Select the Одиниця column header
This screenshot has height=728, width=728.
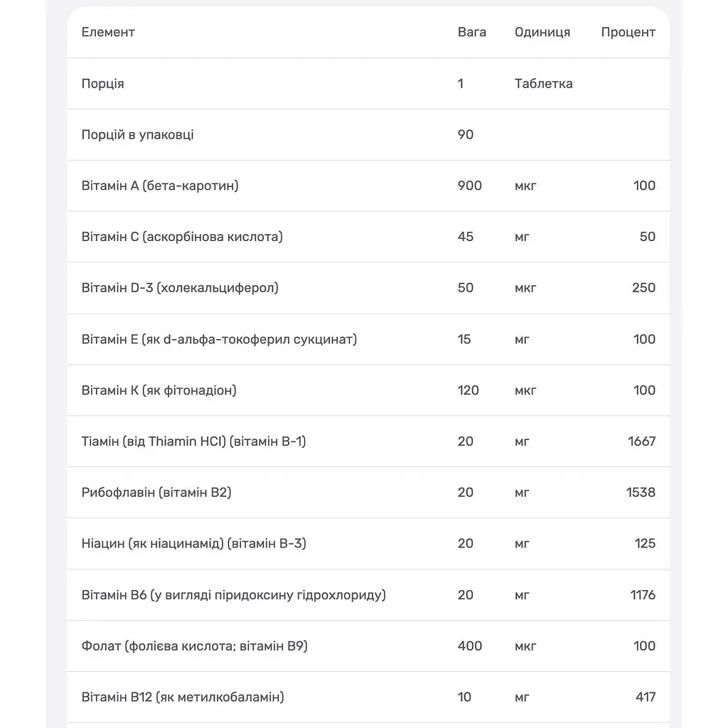click(x=542, y=32)
